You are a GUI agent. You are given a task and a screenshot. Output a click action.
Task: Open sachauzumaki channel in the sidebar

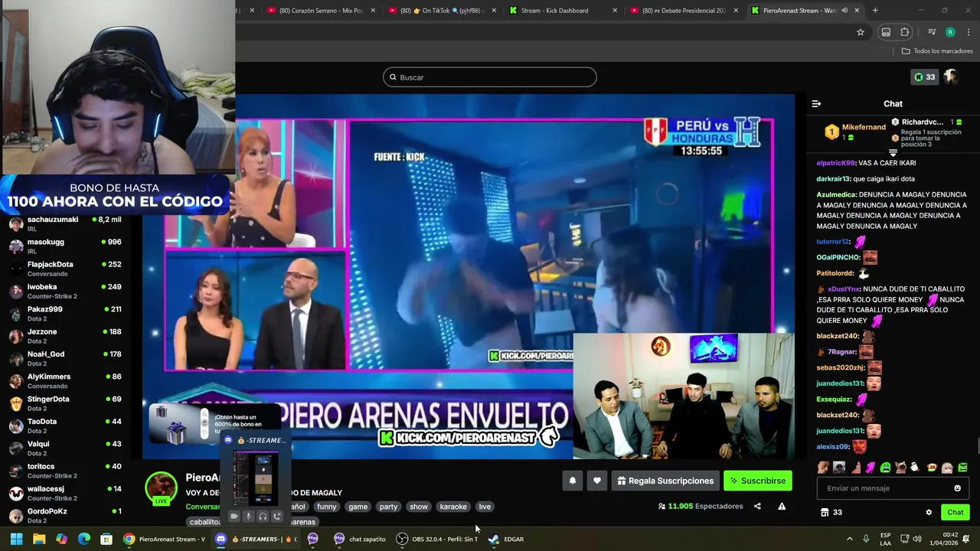pos(65,223)
